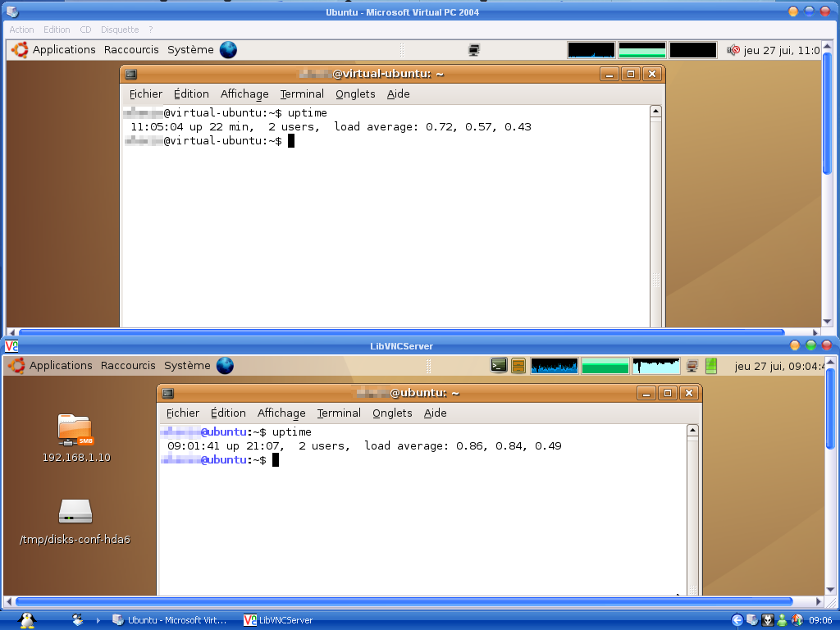Click the network monitor icon in the LibVNCServer panel

pyautogui.click(x=692, y=366)
